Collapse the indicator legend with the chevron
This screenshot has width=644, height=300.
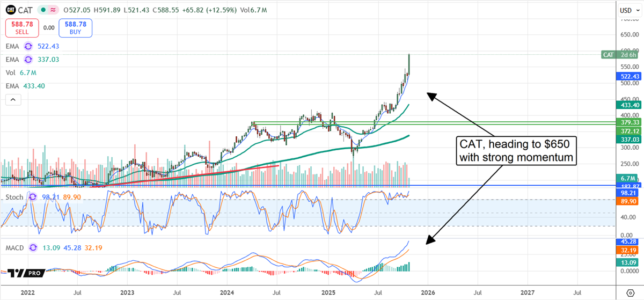pos(13,99)
